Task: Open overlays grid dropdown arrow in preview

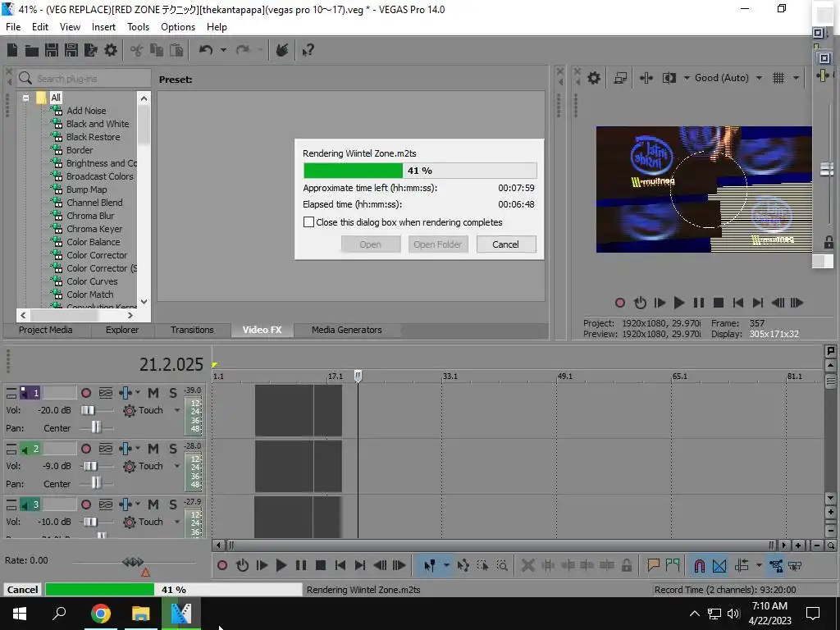Action: [x=796, y=78]
